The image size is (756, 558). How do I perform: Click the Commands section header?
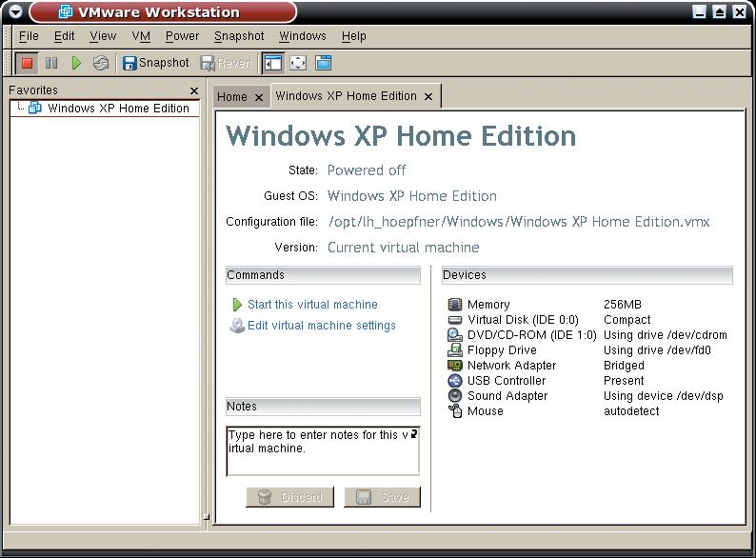(323, 275)
